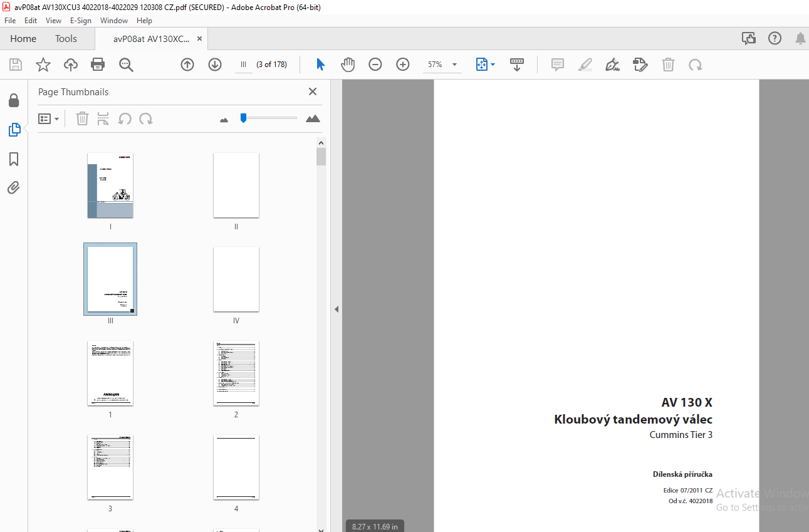Open the E-Sign menu
809x532 pixels.
tap(81, 21)
